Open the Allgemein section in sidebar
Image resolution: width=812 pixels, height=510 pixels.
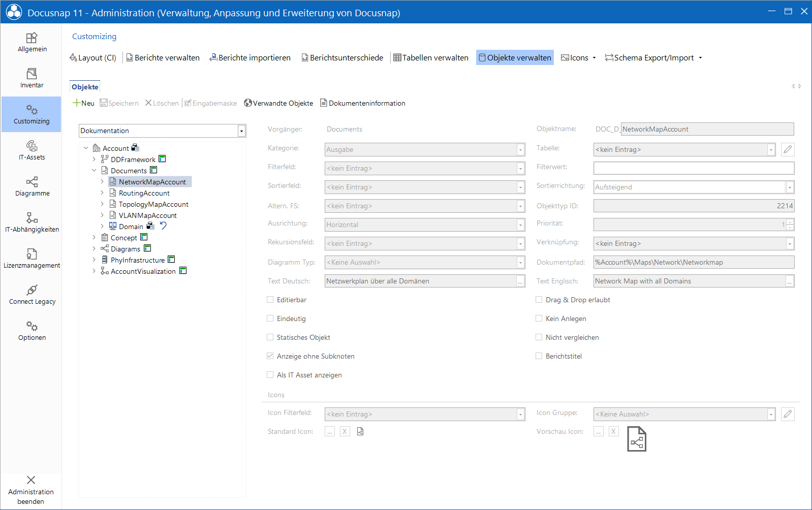(x=32, y=42)
